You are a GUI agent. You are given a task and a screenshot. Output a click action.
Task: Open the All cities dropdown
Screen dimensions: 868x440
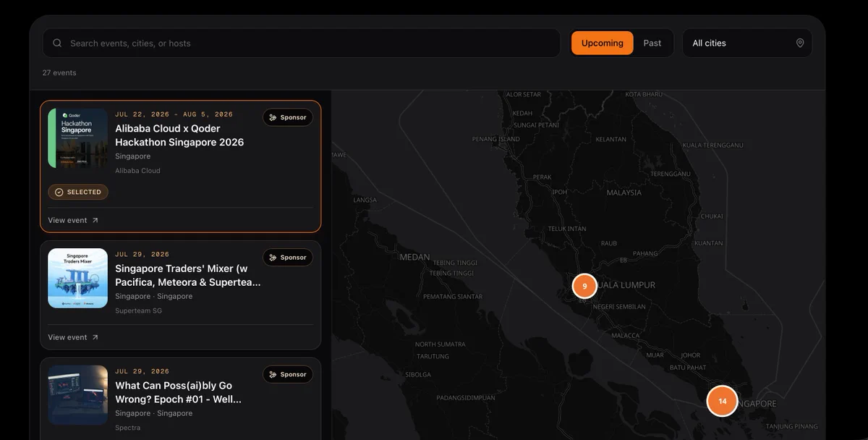(747, 43)
